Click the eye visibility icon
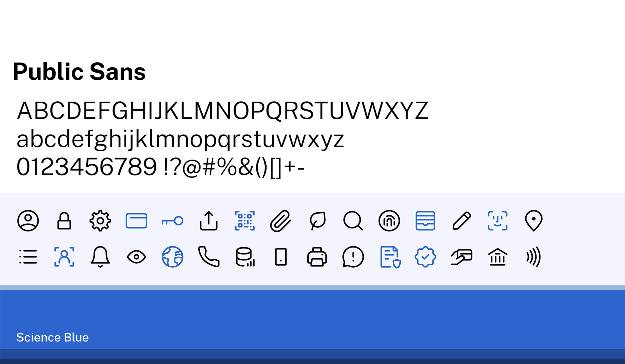This screenshot has width=625, height=364. (x=136, y=257)
